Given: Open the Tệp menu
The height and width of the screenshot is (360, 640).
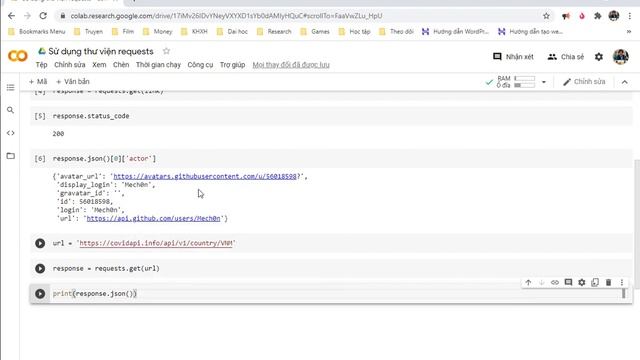Looking at the screenshot, I should pos(41,65).
